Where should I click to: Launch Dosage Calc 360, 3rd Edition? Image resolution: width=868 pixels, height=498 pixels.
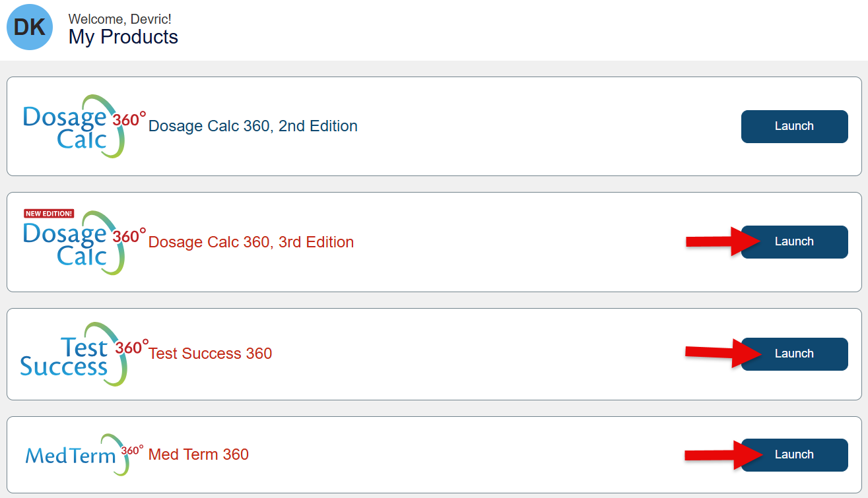(x=794, y=242)
